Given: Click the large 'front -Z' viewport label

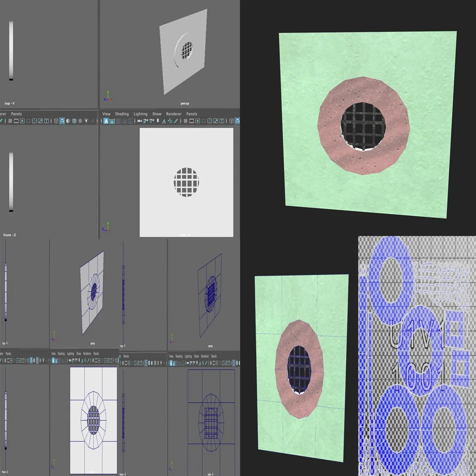Looking at the screenshot, I should pyautogui.click(x=10, y=235).
